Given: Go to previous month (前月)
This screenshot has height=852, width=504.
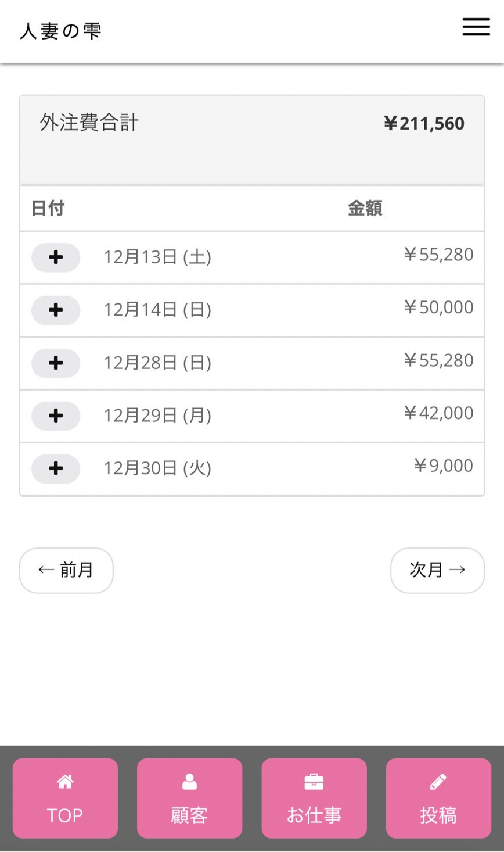Looking at the screenshot, I should pos(66,570).
